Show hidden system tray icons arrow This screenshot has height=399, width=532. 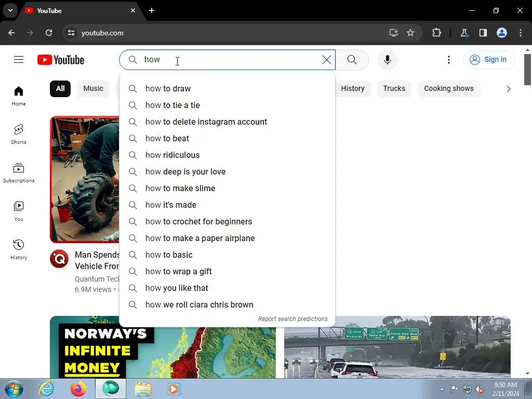click(442, 389)
